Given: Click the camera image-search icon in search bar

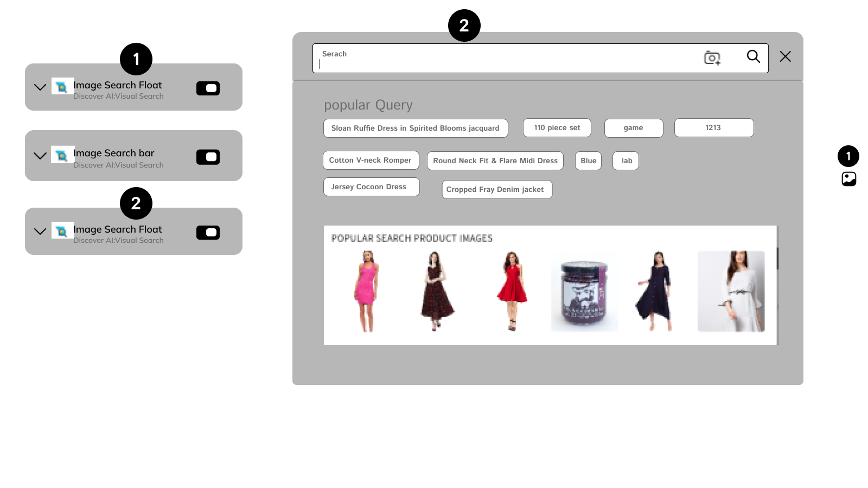Looking at the screenshot, I should click(712, 57).
